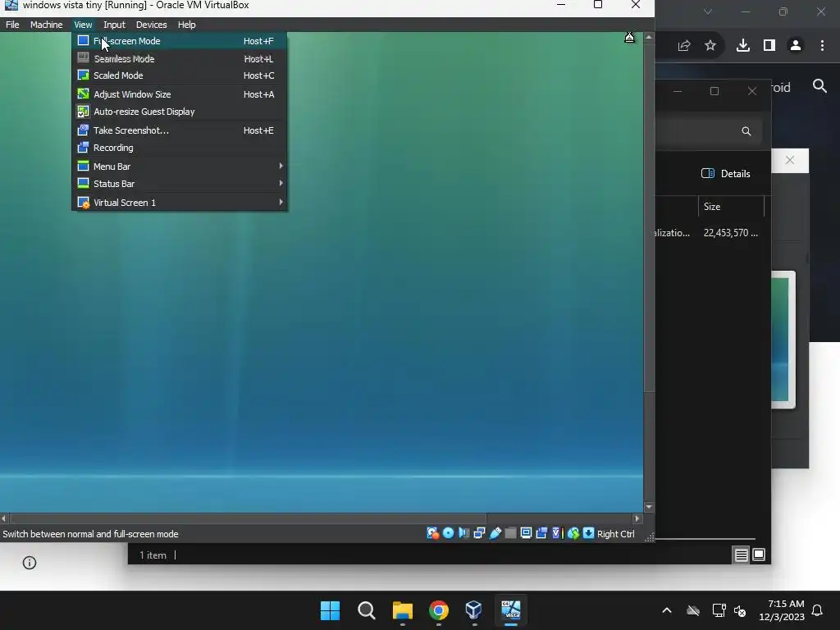Click muted volume tray icon

coord(741,610)
